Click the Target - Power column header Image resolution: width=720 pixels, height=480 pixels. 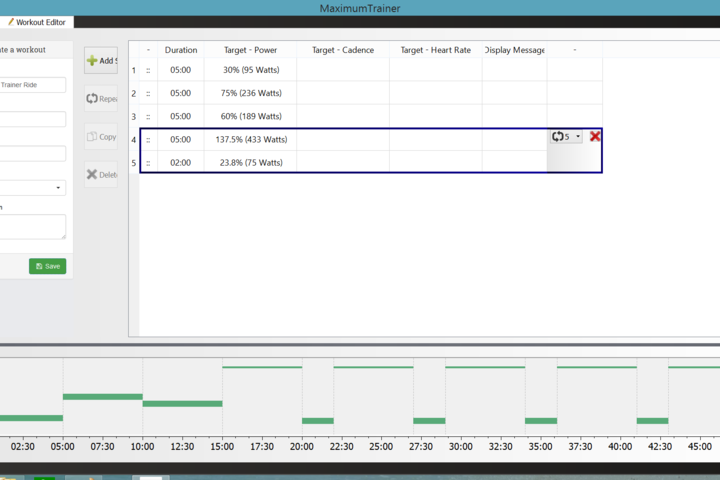250,49
